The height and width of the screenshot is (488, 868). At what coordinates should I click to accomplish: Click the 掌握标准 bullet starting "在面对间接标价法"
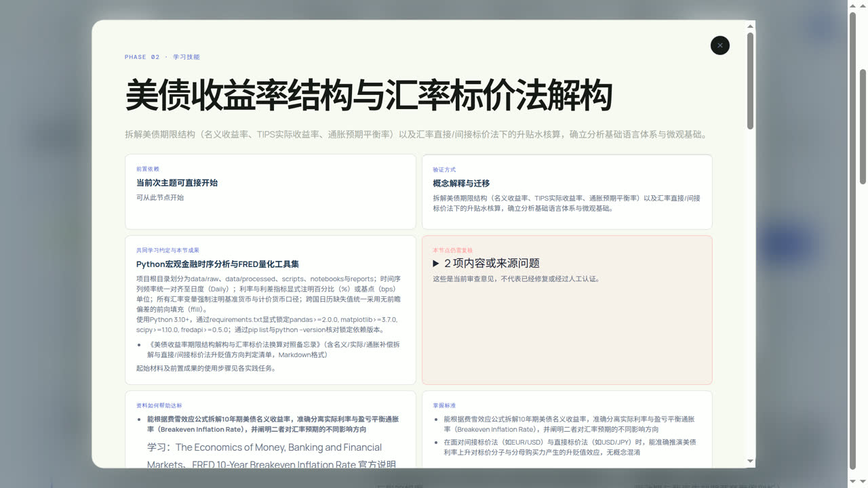(570, 447)
